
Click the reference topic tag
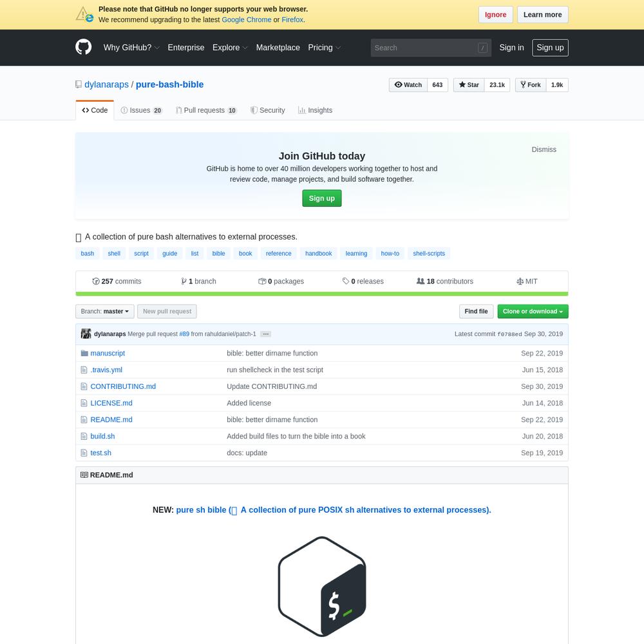coord(278,253)
